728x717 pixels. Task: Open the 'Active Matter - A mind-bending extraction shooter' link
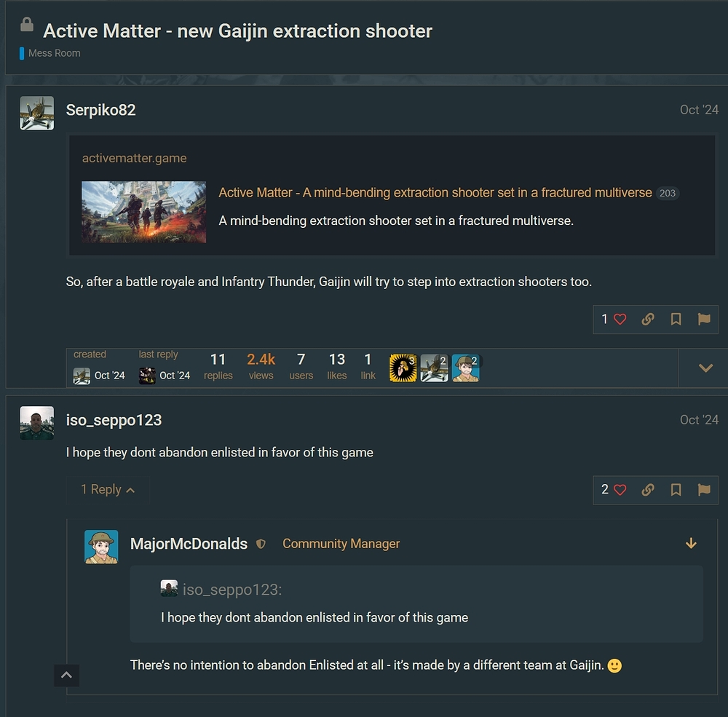point(435,192)
